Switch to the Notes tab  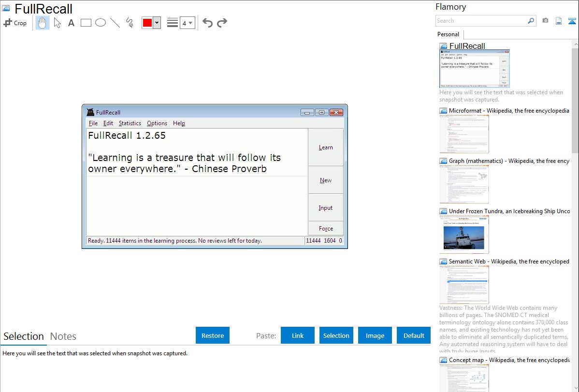pyautogui.click(x=63, y=336)
